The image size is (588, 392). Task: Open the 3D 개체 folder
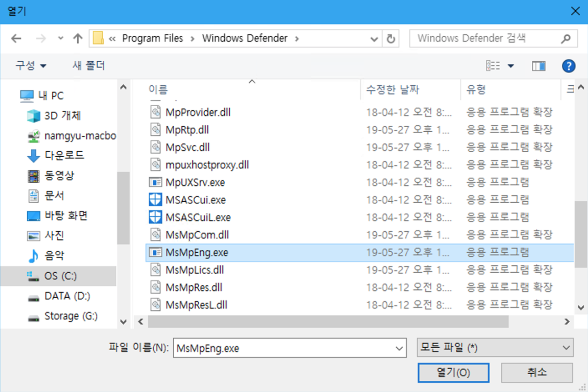click(54, 116)
